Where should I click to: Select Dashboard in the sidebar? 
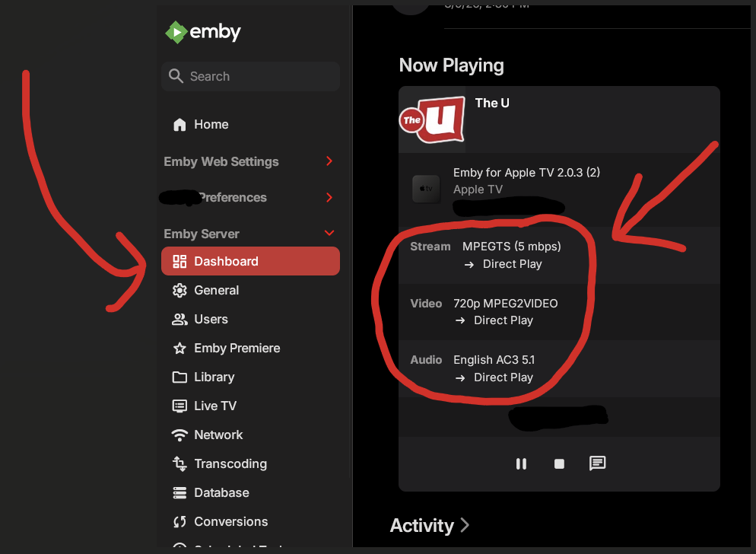250,261
